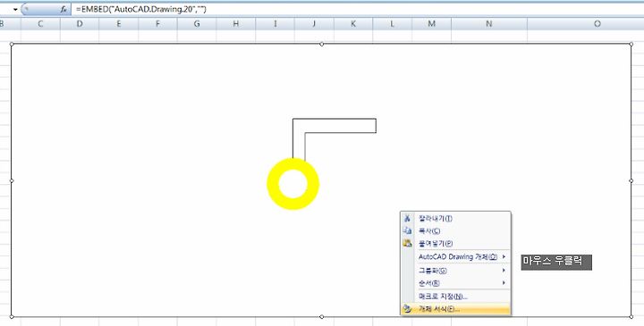Choose 잘라내기(T) from the context menu

(455, 219)
